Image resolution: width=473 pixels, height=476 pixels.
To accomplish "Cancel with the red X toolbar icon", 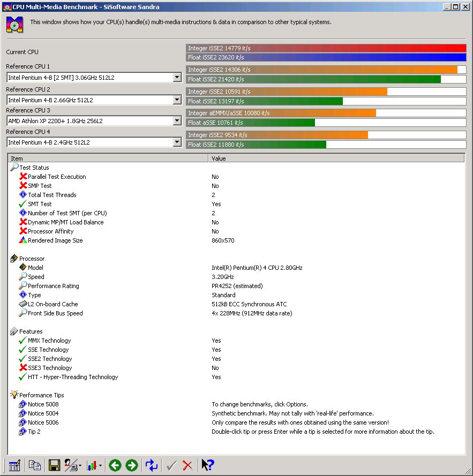I will pyautogui.click(x=187, y=465).
